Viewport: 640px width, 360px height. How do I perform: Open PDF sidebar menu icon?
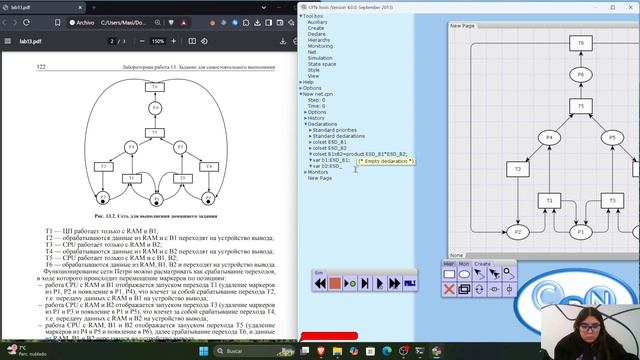(x=8, y=41)
